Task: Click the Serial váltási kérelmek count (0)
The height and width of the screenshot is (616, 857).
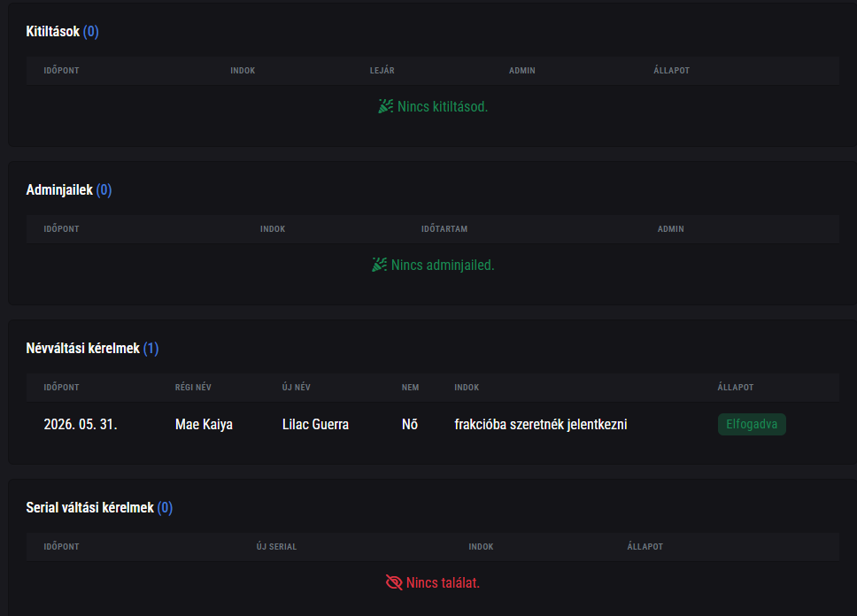Action: 165,508
